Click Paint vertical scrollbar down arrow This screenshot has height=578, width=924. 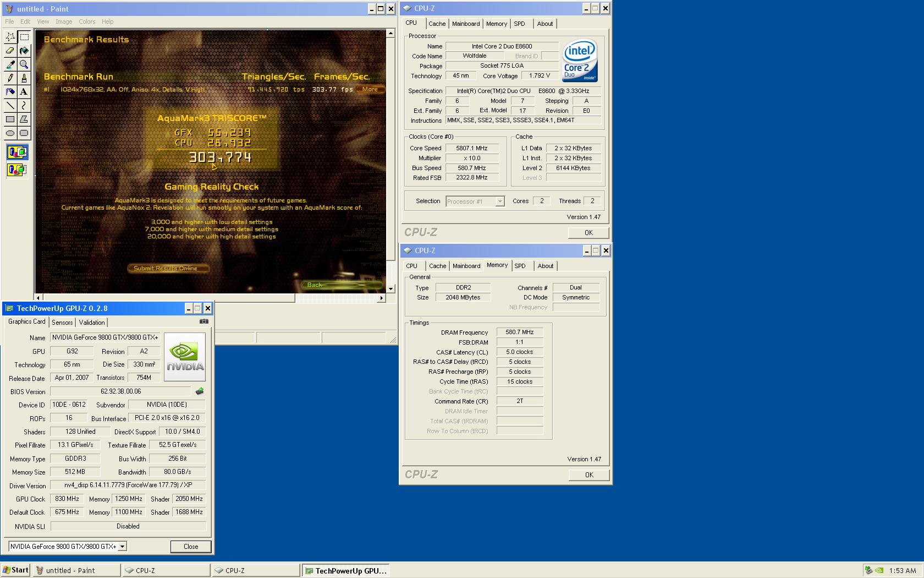pyautogui.click(x=391, y=288)
